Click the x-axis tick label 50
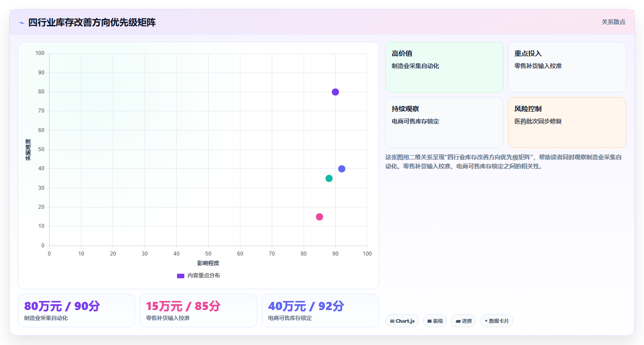644x345 pixels. pyautogui.click(x=208, y=254)
